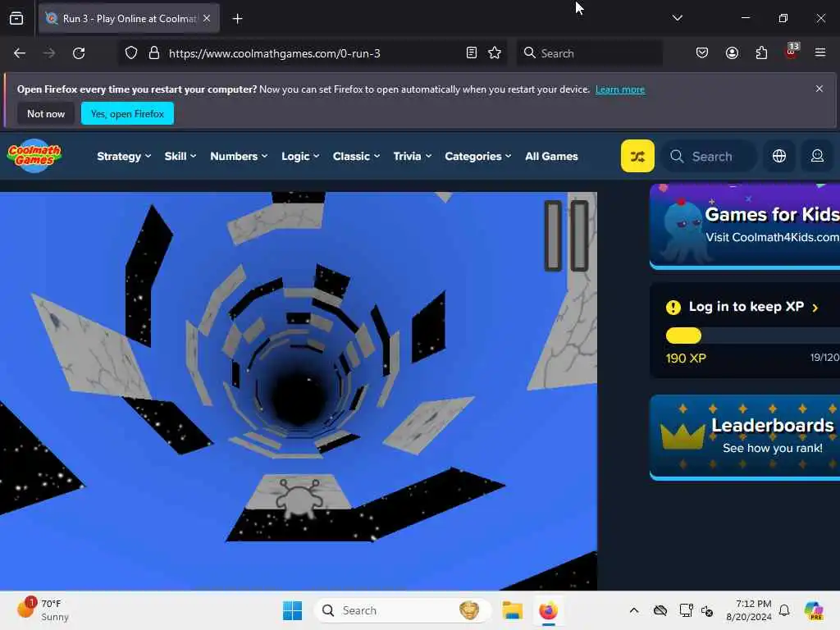Screen dimensions: 840x630
Task: Click the extension badge showing 13
Action: (x=792, y=52)
